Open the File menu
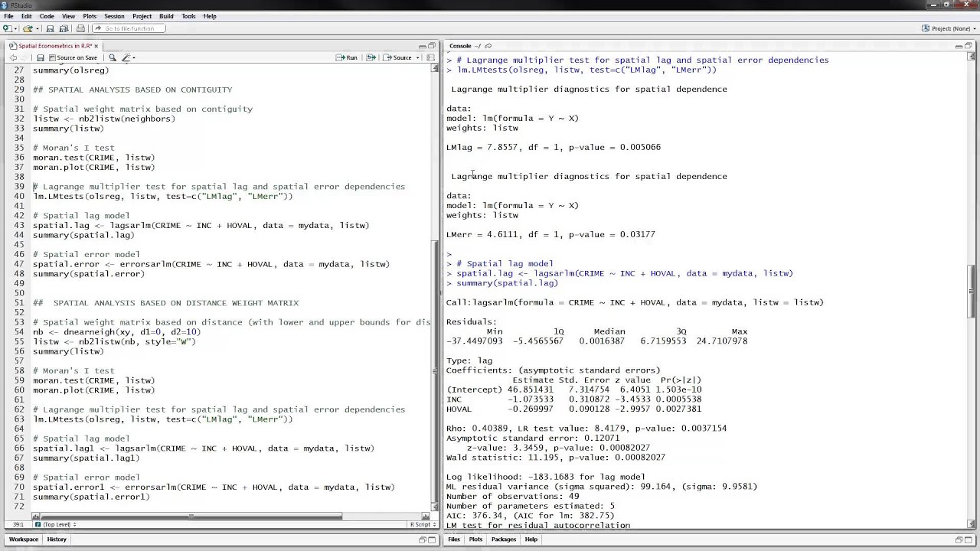The width and height of the screenshot is (980, 551). pyautogui.click(x=8, y=16)
